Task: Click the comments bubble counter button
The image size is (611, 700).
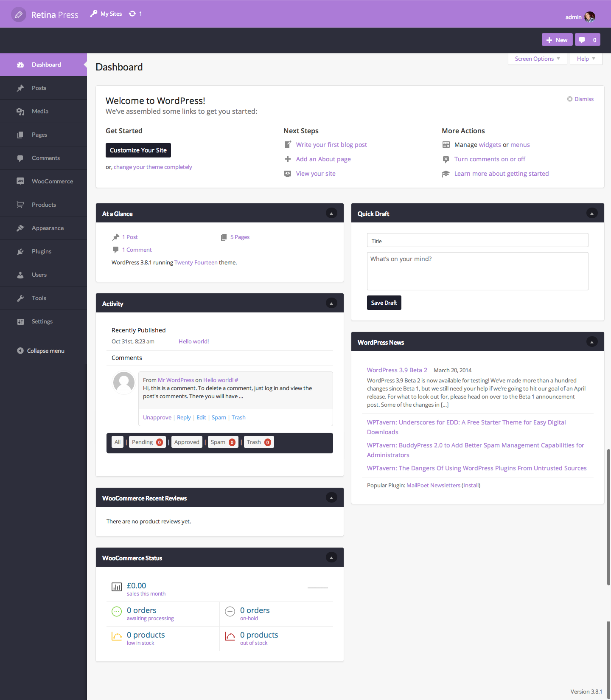Action: (x=588, y=40)
